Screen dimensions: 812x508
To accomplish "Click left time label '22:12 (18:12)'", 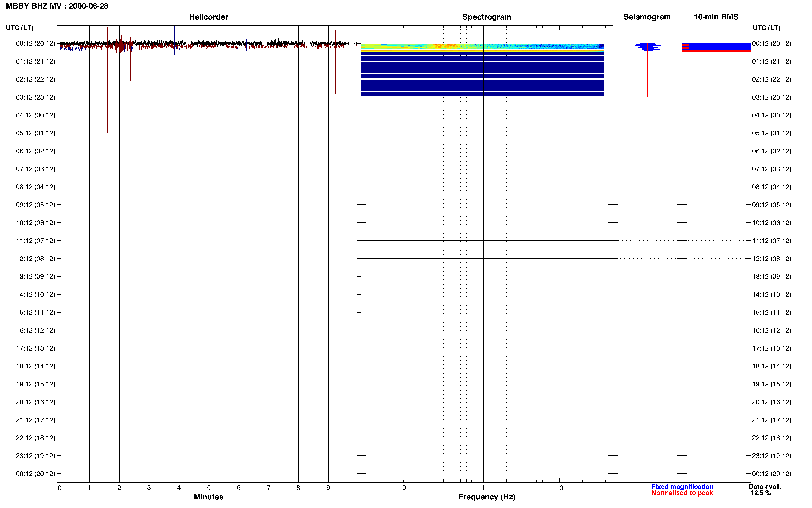I will (x=35, y=438).
